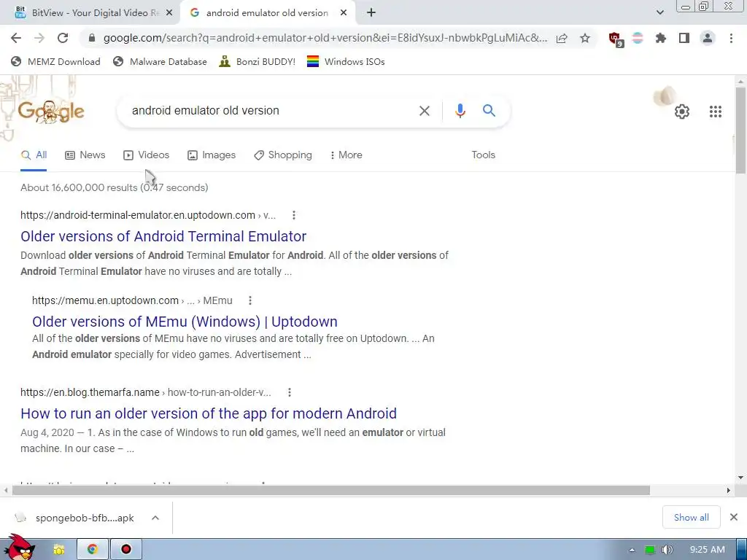The image size is (747, 560).
Task: Open the tab search chevron menu
Action: (x=659, y=13)
